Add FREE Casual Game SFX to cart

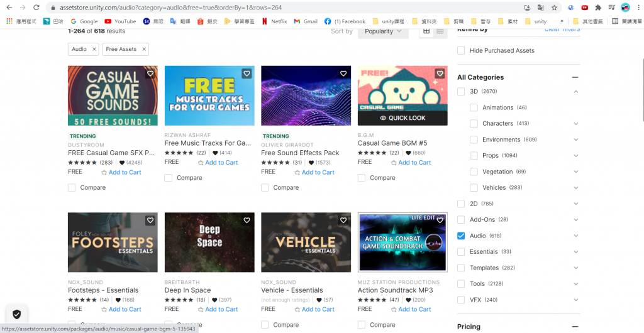[121, 172]
